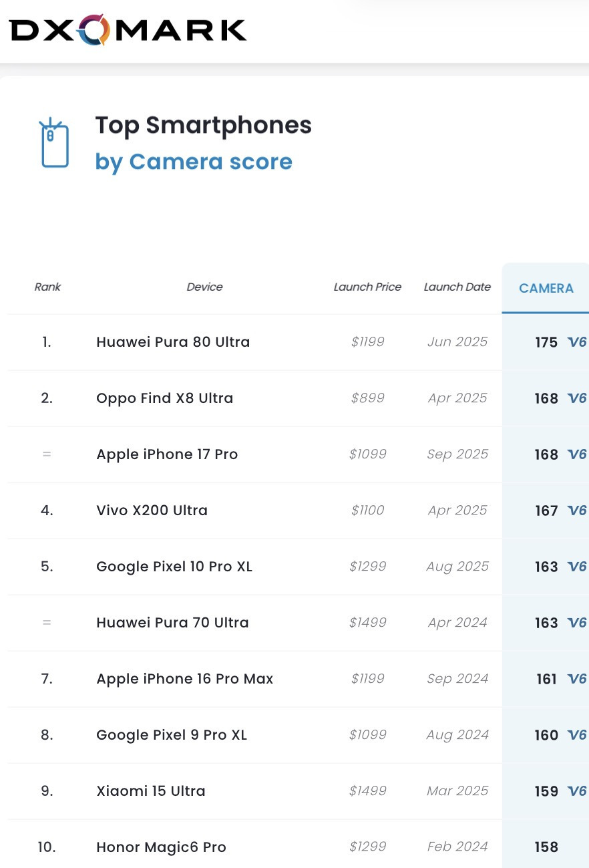Open Google Pixel 9 Pro XL link
589x868 pixels.
[172, 735]
